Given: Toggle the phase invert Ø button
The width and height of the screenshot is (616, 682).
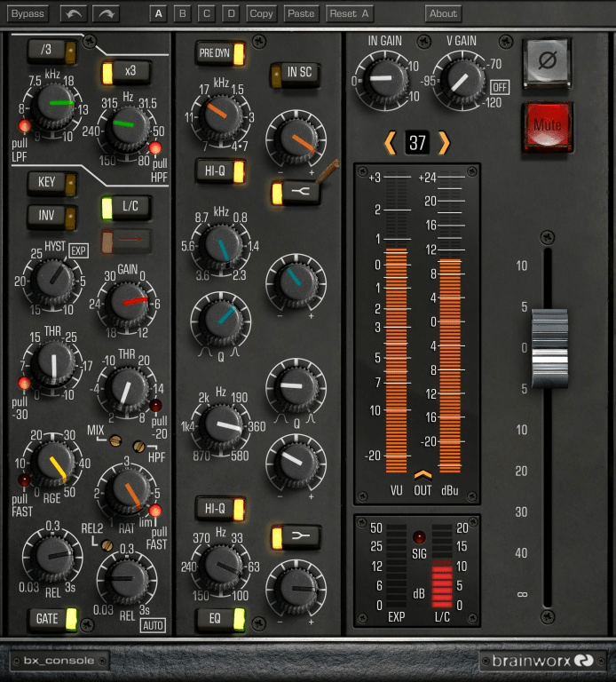Looking at the screenshot, I should [x=547, y=61].
